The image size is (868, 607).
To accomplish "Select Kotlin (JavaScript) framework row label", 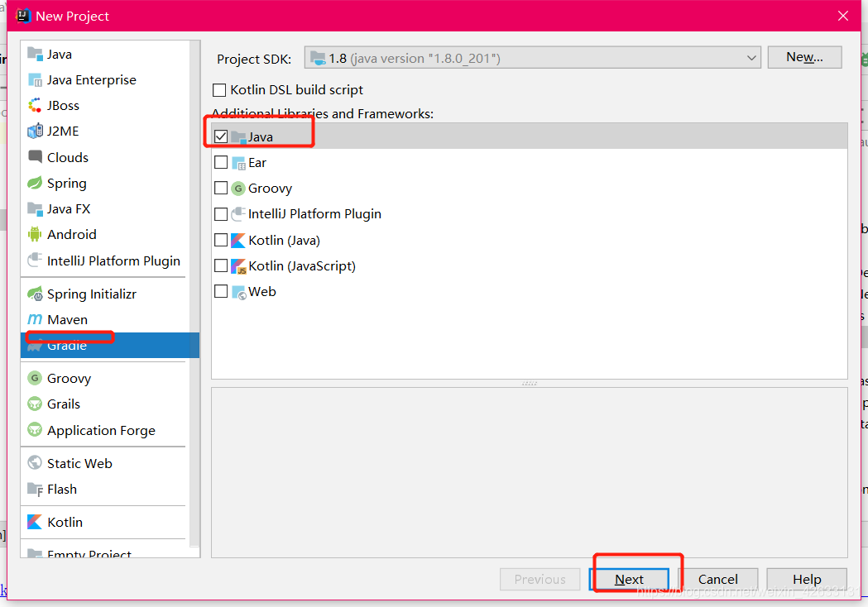I will (x=302, y=266).
